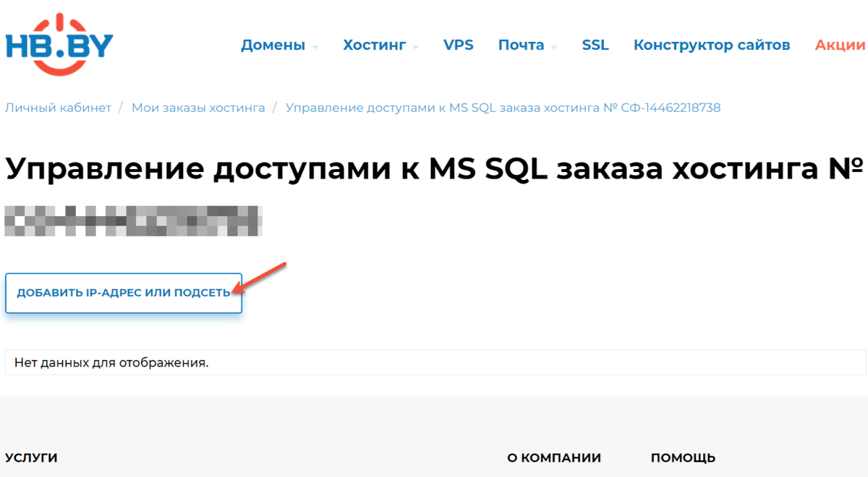Open Личный кабинет from the breadcrumb
The height and width of the screenshot is (477, 868).
58,107
